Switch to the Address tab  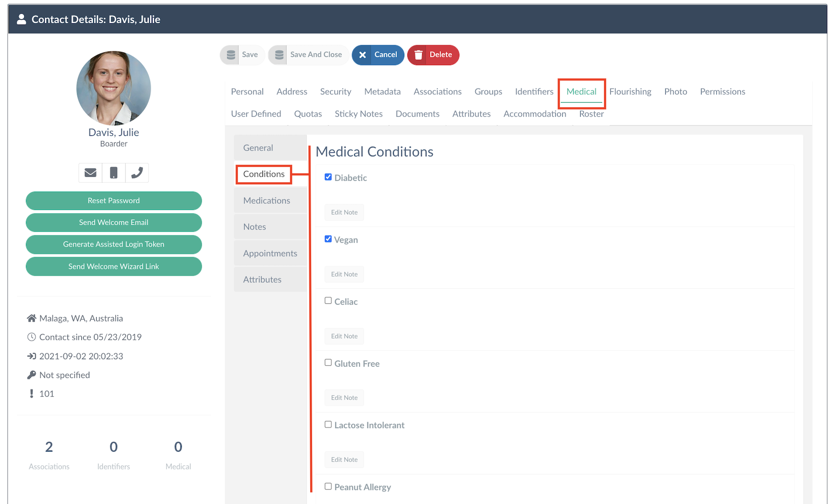pos(292,92)
